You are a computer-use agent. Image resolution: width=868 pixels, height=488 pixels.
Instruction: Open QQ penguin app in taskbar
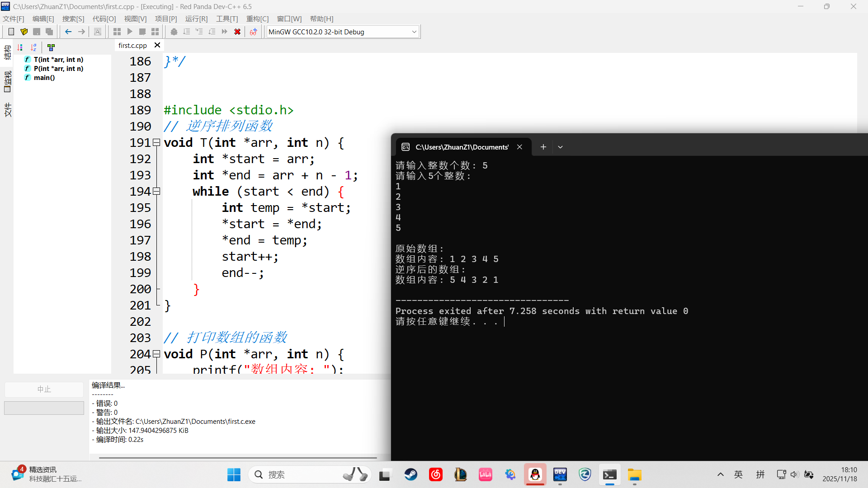535,474
